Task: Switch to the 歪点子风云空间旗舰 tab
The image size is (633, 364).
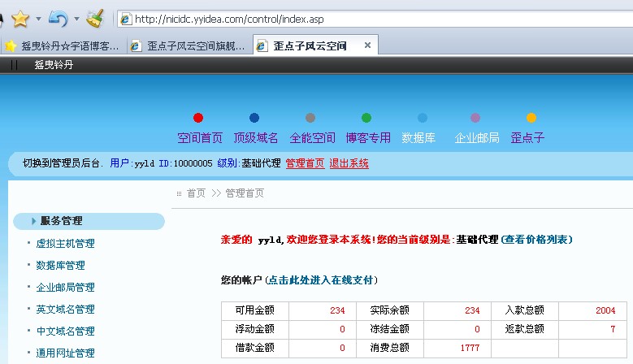Action: coord(190,46)
